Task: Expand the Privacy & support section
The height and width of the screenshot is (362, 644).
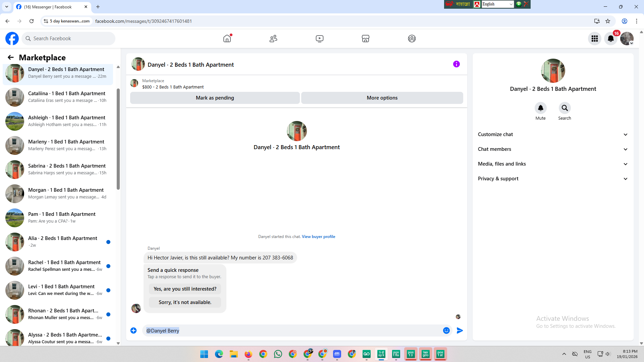Action: [x=552, y=179]
